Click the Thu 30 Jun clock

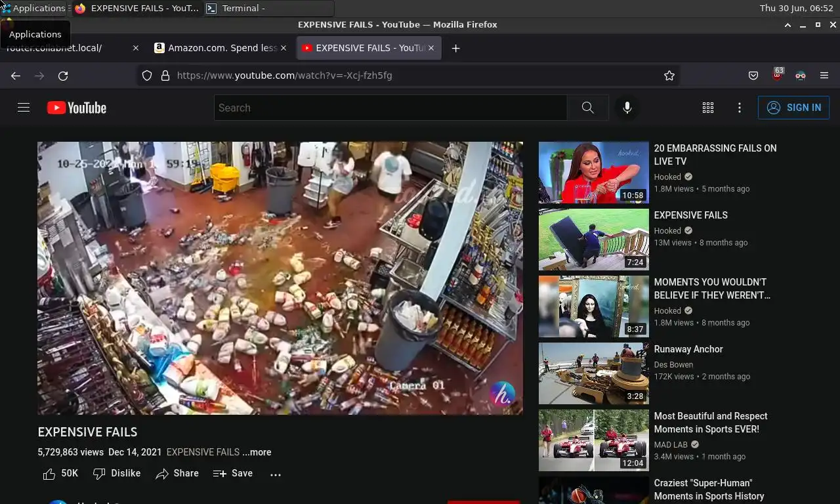797,9
